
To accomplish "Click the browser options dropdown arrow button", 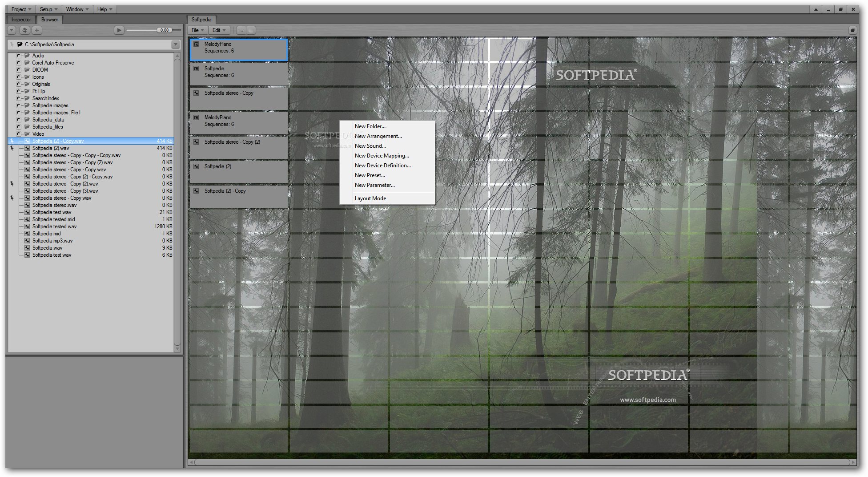I will [12, 30].
